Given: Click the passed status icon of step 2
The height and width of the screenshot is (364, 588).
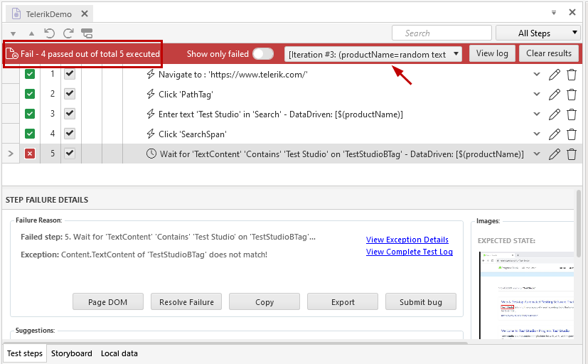Looking at the screenshot, I should (x=30, y=94).
